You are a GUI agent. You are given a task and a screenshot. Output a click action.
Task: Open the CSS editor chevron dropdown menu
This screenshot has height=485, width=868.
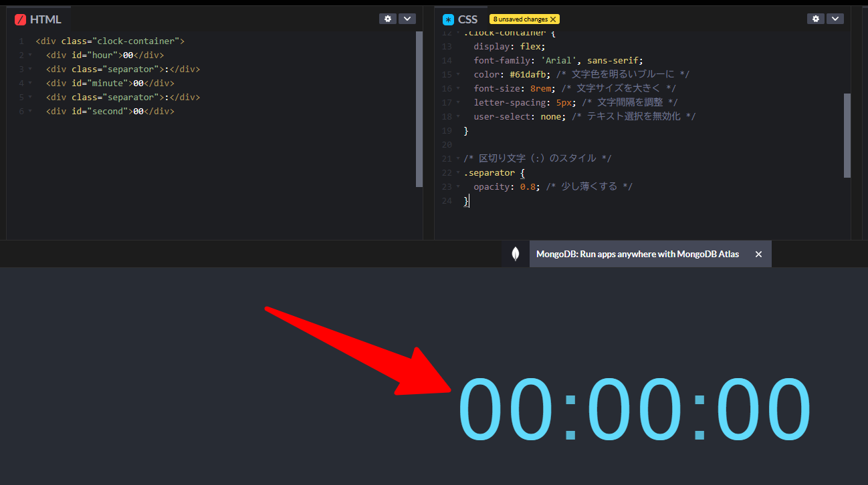[835, 19]
